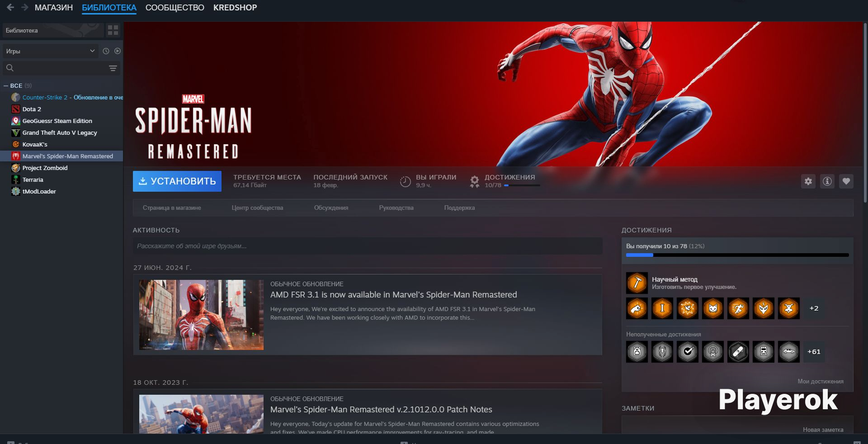Open Мои достижения link
The image size is (868, 444).
coord(821,382)
